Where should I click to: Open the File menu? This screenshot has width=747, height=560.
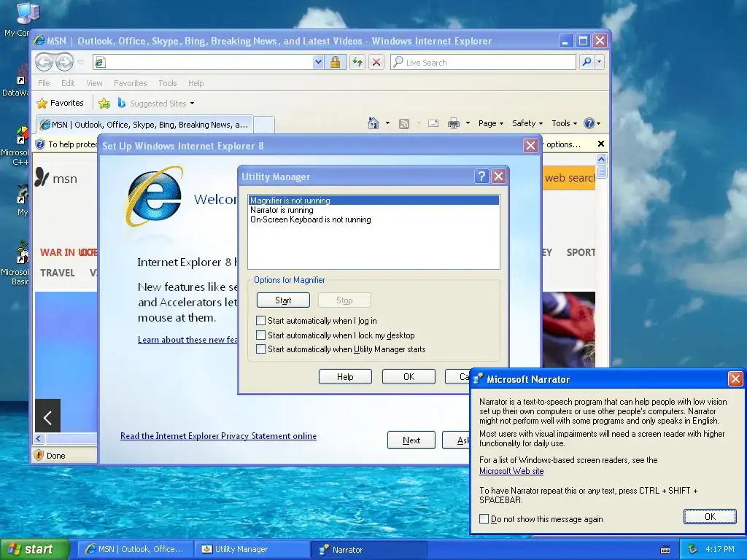point(44,83)
